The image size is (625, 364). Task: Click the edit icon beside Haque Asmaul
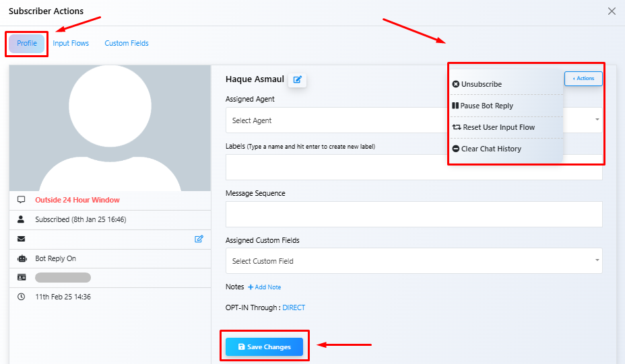coord(297,80)
